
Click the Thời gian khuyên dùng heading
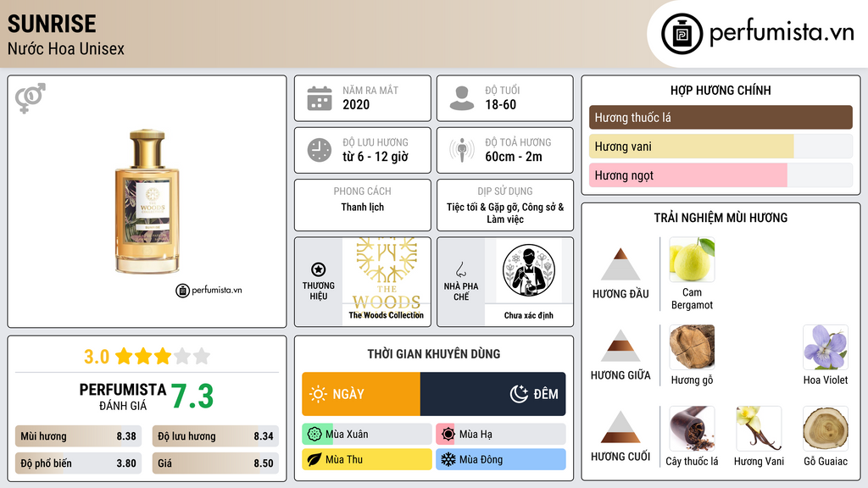[x=434, y=353]
